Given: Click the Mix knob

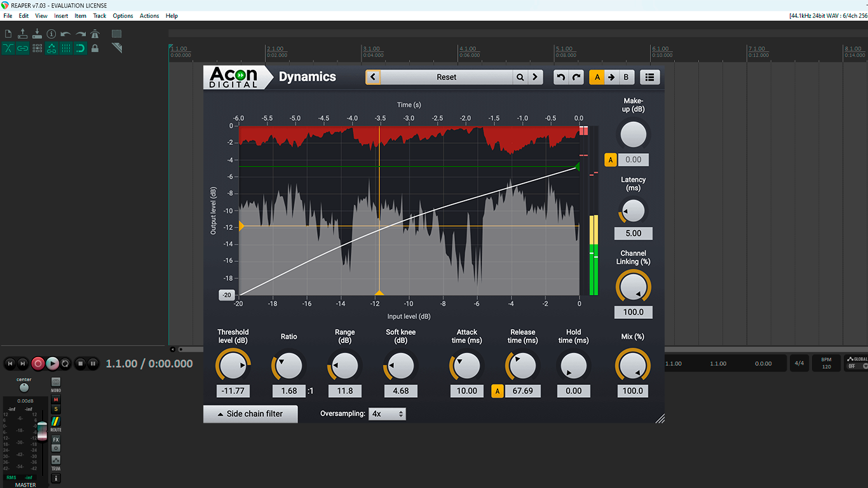Looking at the screenshot, I should click(633, 366).
